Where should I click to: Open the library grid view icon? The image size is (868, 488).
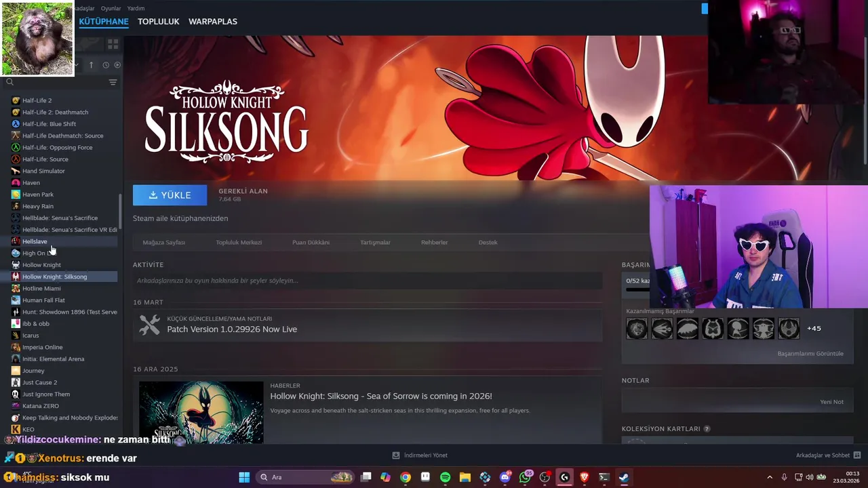113,44
